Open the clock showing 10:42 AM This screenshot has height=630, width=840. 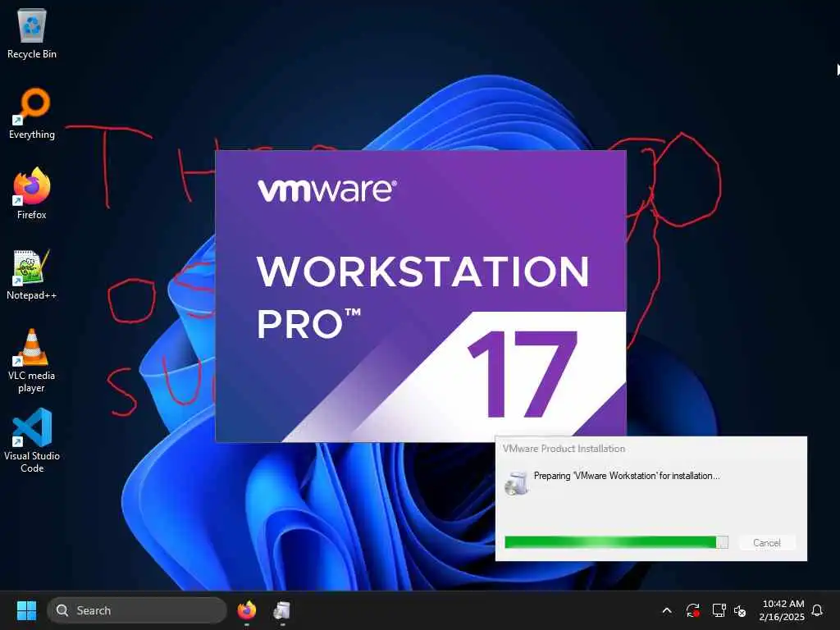[782, 610]
